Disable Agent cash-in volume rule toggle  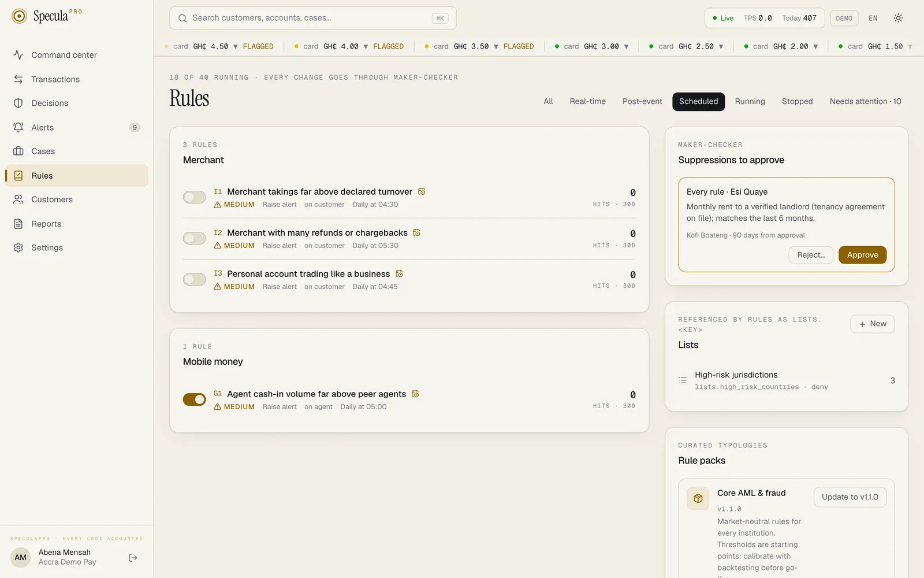[195, 399]
